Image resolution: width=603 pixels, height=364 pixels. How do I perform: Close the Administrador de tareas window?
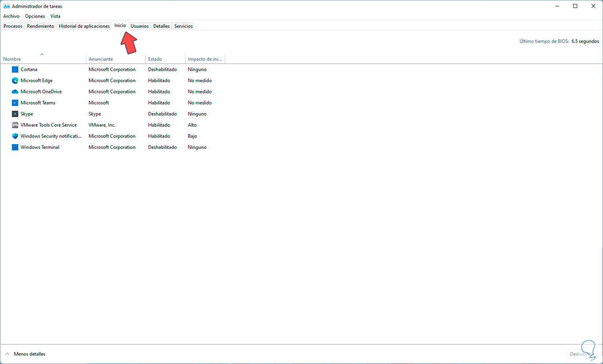point(593,6)
